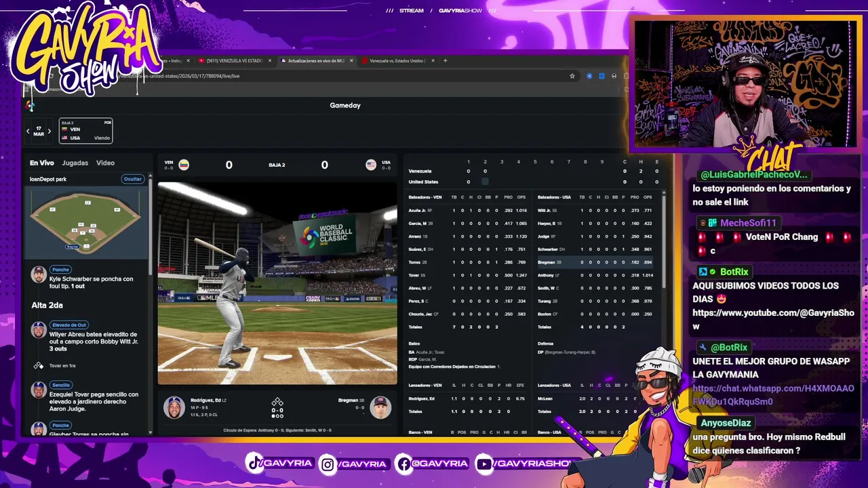Click LuisGabrielPachecoV username in chat
Viewport: 868px width, 488px height.
click(x=753, y=175)
